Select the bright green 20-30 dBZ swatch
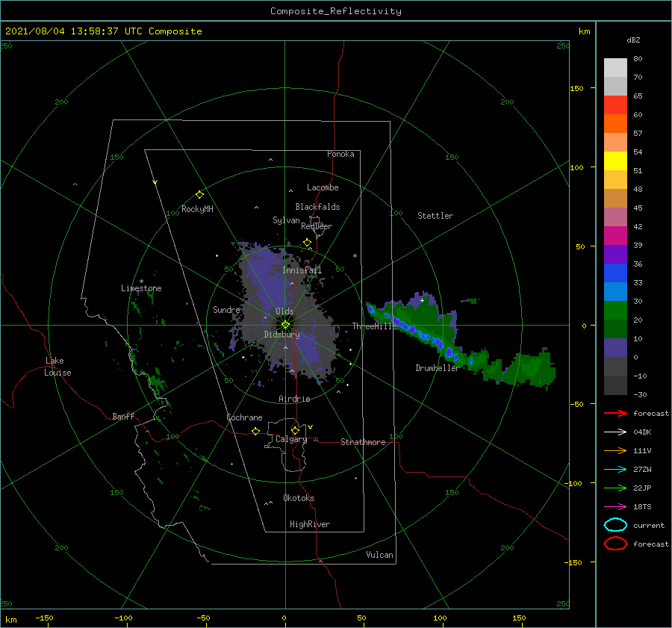The width and height of the screenshot is (672, 628). (615, 311)
